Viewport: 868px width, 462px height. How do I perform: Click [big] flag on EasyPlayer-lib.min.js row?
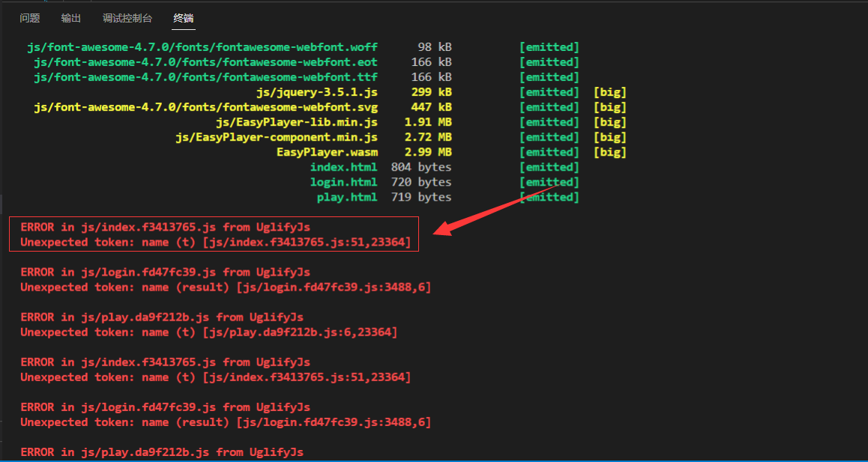(x=610, y=122)
